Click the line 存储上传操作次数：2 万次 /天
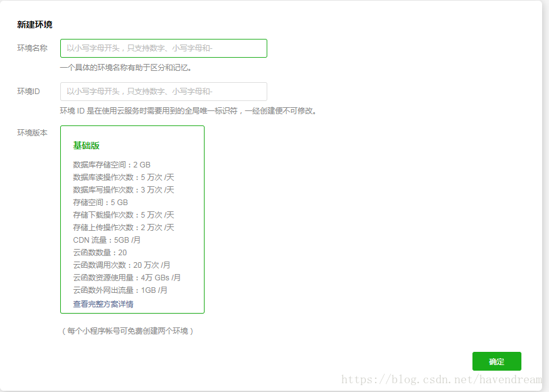The width and height of the screenshot is (549, 392). tap(124, 228)
